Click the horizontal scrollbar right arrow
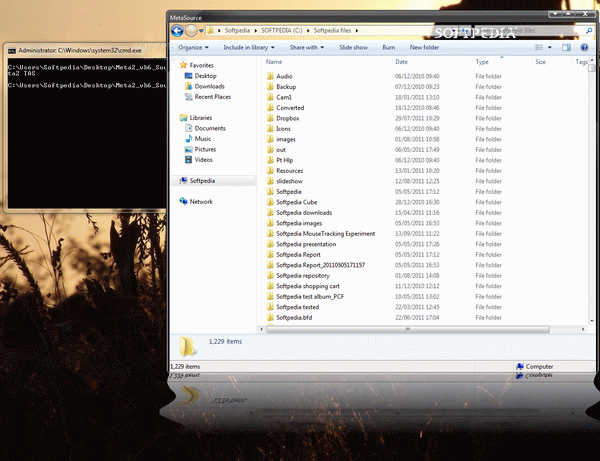 (x=583, y=329)
